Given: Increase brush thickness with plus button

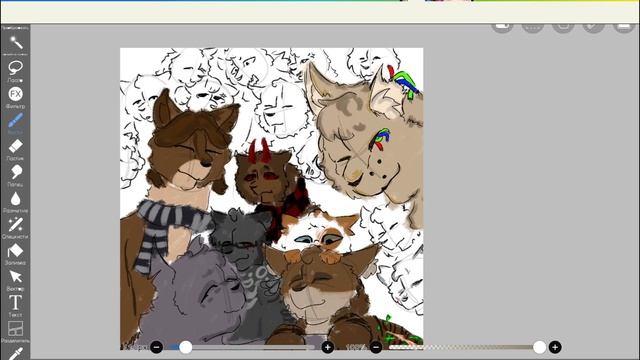Looking at the screenshot, I should 327,347.
